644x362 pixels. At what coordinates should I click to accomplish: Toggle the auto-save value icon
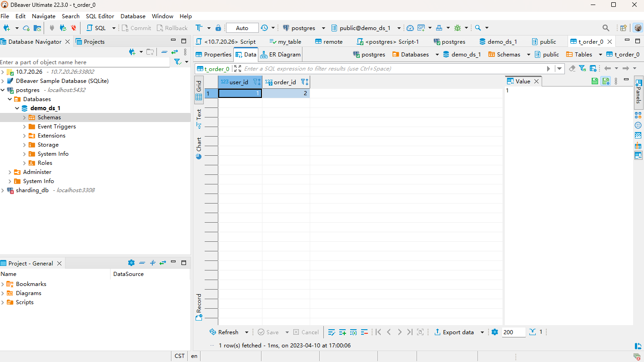pos(606,81)
